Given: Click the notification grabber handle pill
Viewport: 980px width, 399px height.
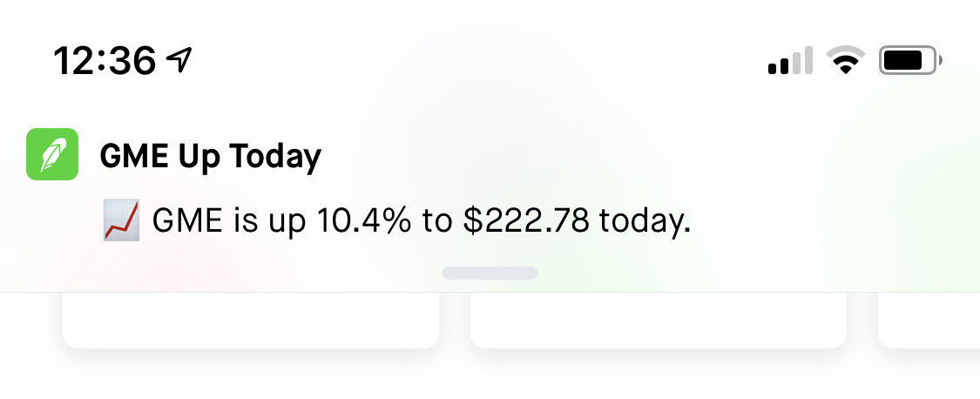Looking at the screenshot, I should click(490, 274).
